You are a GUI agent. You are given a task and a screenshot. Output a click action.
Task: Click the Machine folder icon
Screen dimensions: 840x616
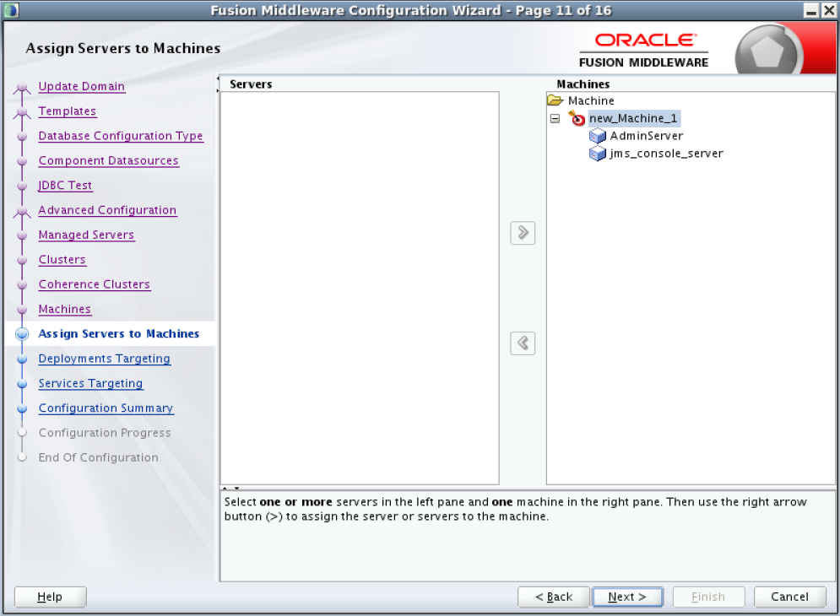(555, 100)
